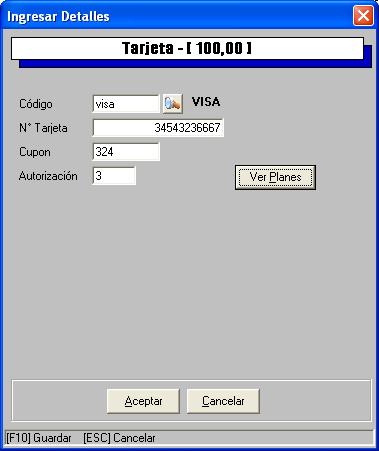Focus the Cupon field showing 324

(x=126, y=152)
